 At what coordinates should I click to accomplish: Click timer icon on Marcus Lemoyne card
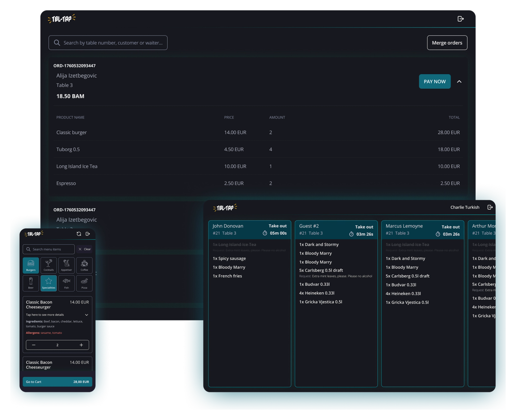point(438,234)
